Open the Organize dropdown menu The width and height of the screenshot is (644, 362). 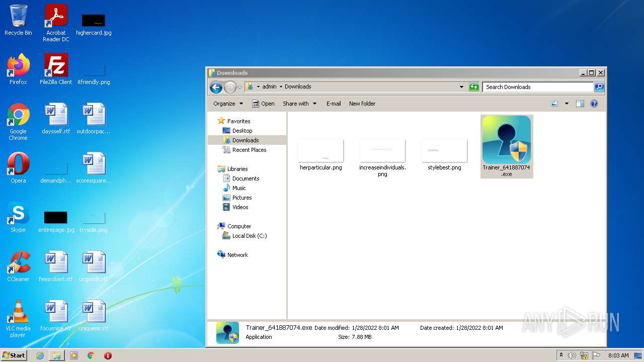click(x=228, y=104)
